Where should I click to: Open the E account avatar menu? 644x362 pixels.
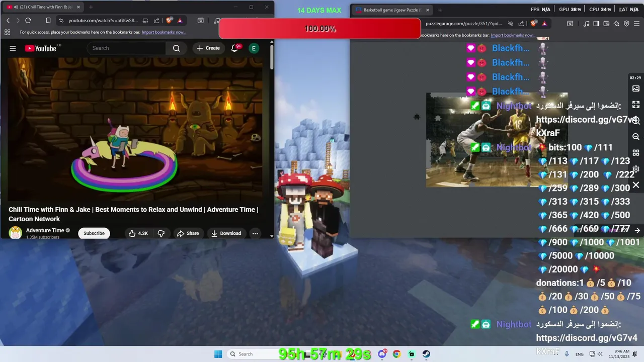click(x=254, y=48)
